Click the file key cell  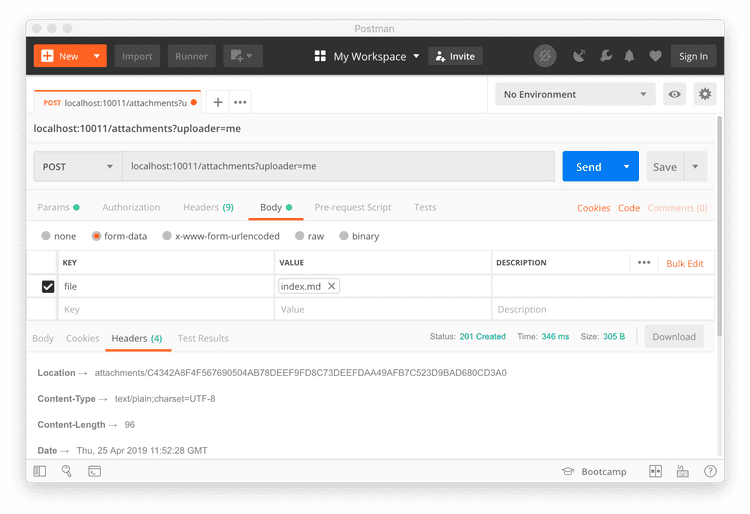click(x=166, y=286)
